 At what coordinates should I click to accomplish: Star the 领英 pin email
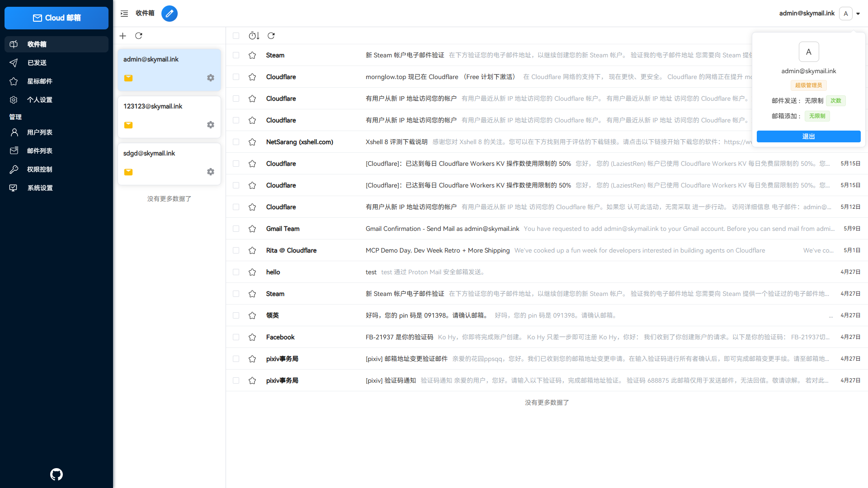[x=252, y=315]
